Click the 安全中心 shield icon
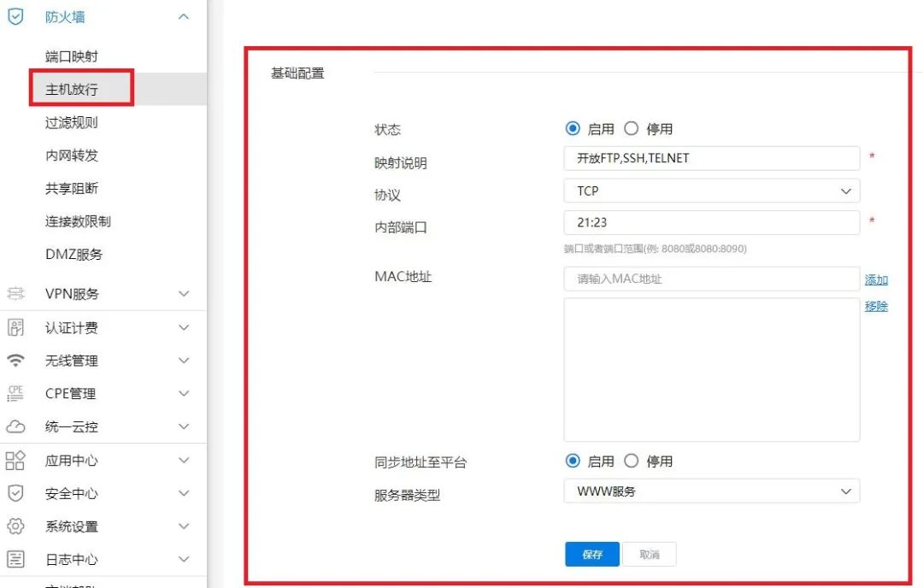 tap(15, 493)
